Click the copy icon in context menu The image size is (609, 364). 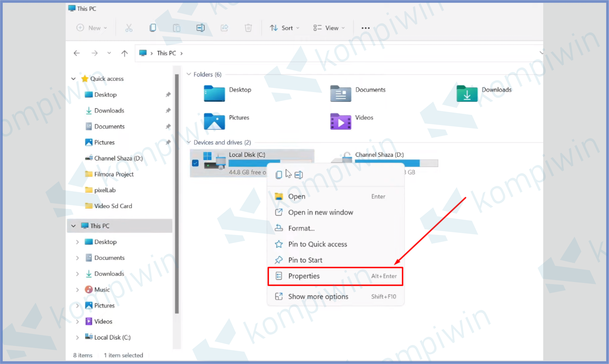point(279,175)
